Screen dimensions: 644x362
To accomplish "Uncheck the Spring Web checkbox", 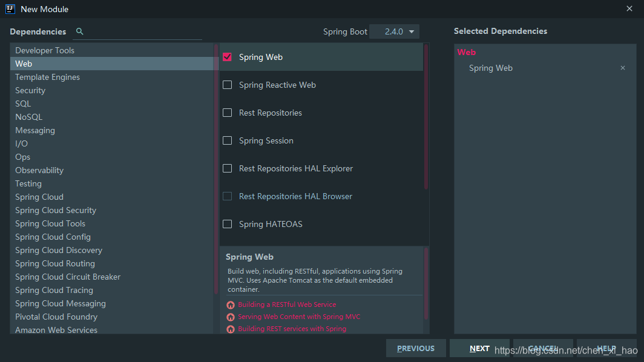I will [x=227, y=57].
